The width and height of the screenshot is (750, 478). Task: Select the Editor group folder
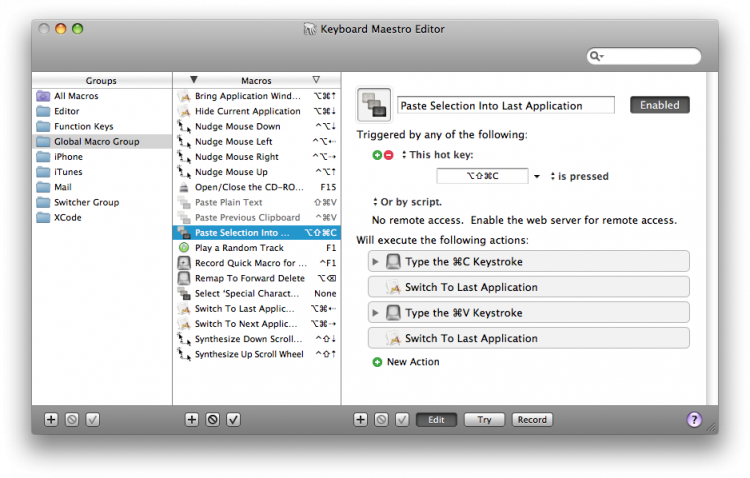[x=102, y=111]
